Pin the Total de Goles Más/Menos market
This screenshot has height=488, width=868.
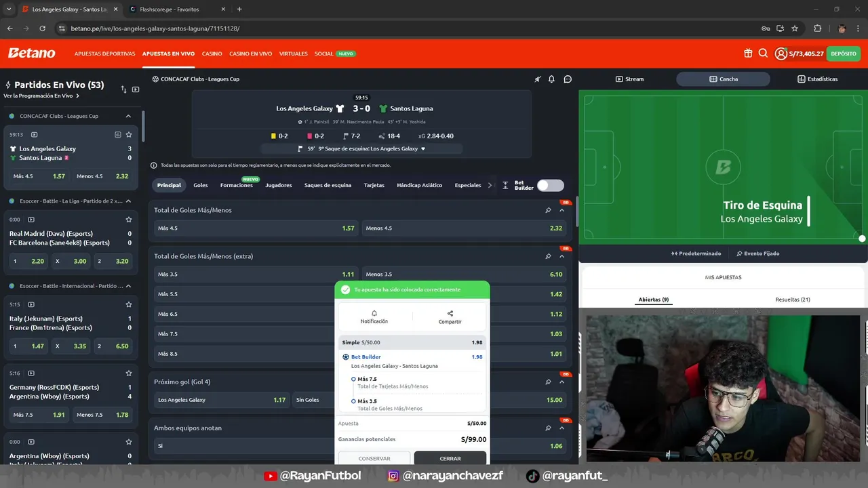click(548, 210)
